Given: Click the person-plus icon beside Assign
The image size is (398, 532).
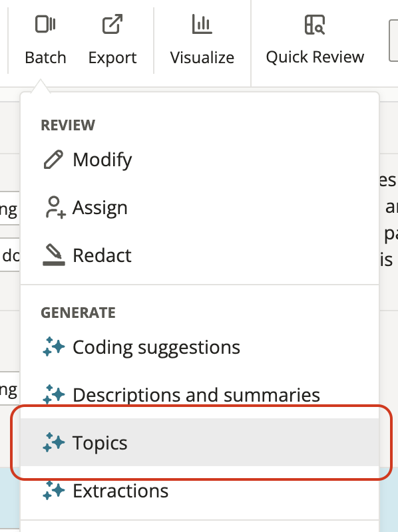Looking at the screenshot, I should pos(55,207).
